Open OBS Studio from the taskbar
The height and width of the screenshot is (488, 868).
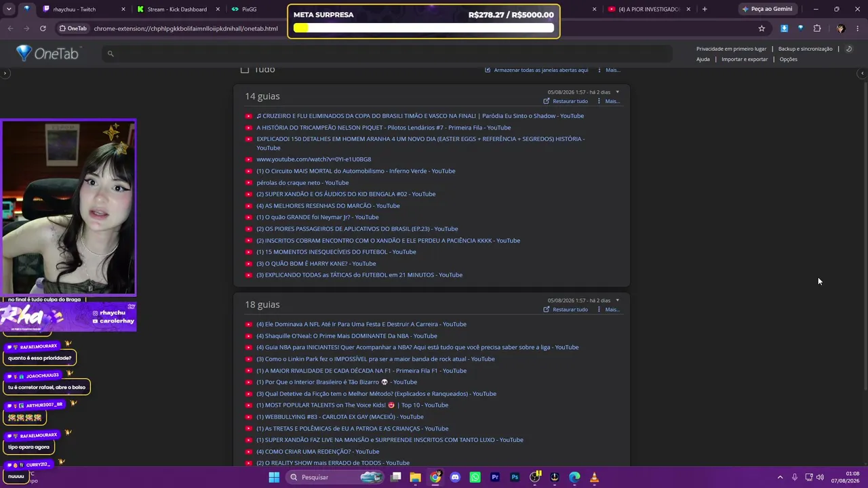click(x=534, y=477)
